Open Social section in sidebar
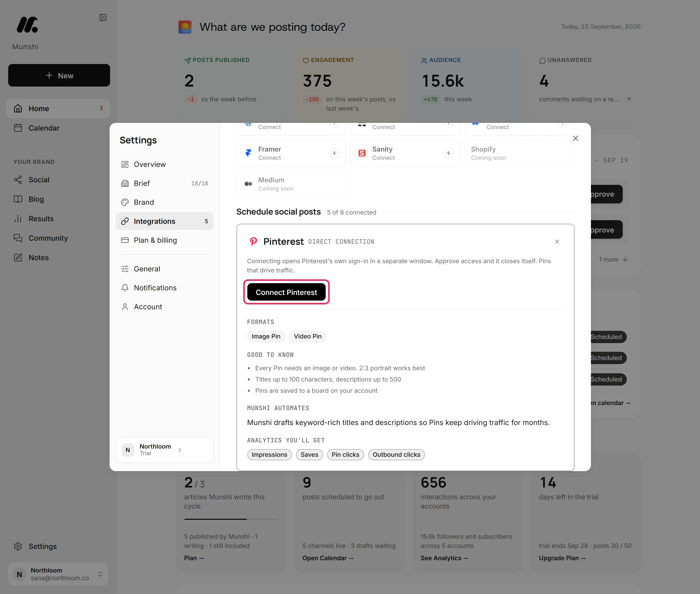 [x=58, y=180]
